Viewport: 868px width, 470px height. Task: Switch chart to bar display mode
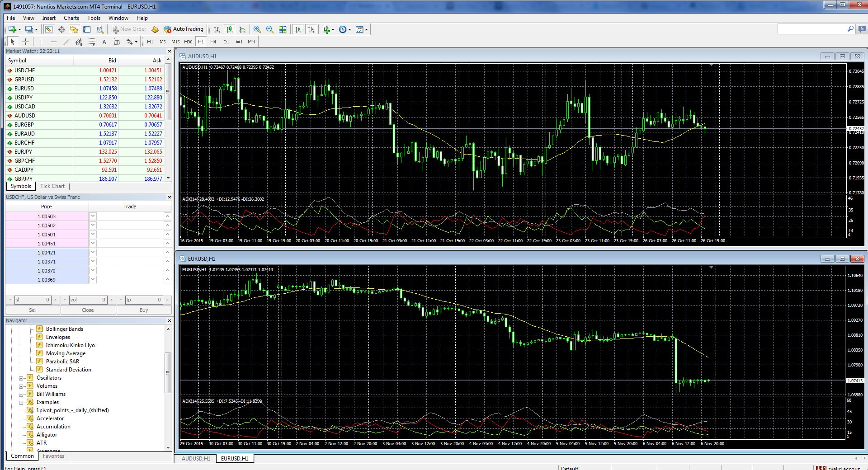click(x=216, y=29)
